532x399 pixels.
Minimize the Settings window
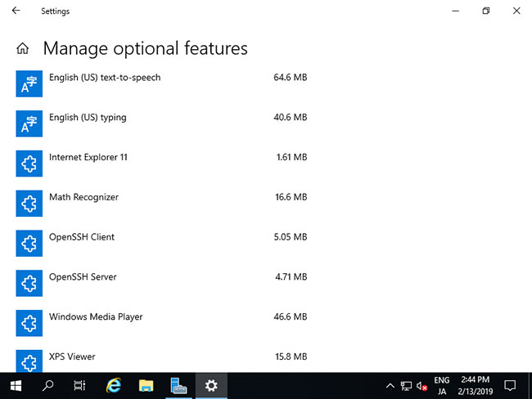tap(456, 11)
